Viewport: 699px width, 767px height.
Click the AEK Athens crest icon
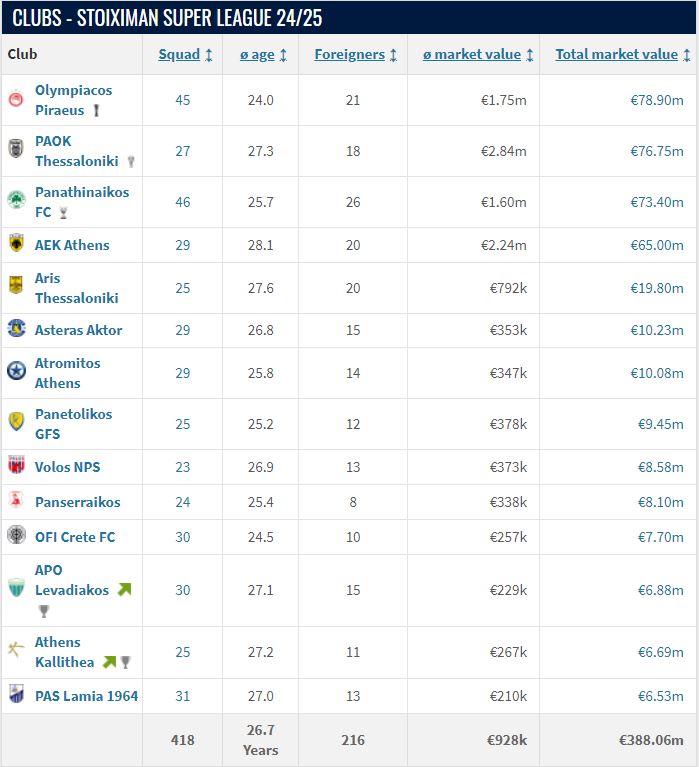pos(16,244)
